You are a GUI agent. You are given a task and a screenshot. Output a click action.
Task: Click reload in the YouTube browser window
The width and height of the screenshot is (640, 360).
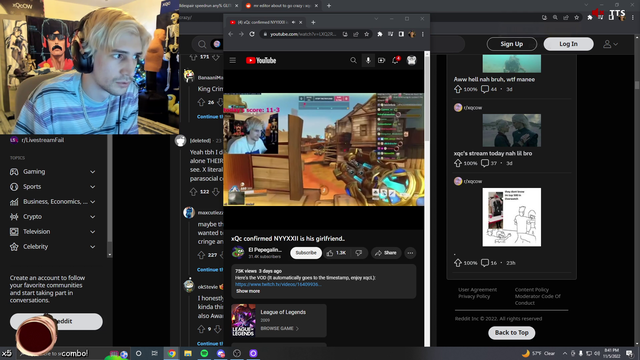coord(252,34)
